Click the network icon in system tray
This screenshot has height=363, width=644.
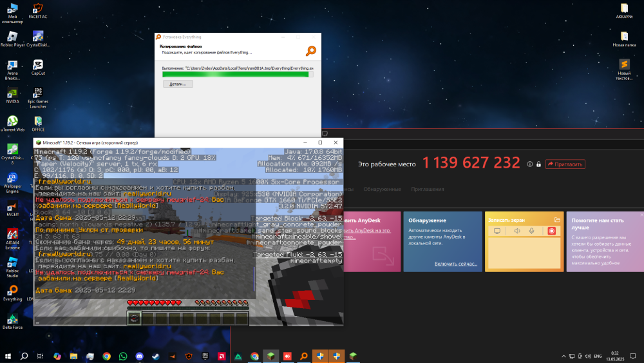click(572, 356)
